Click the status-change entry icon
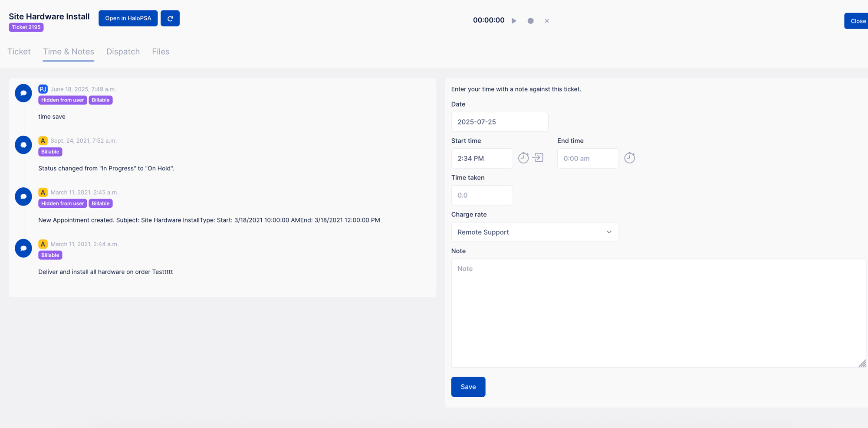 tap(23, 145)
